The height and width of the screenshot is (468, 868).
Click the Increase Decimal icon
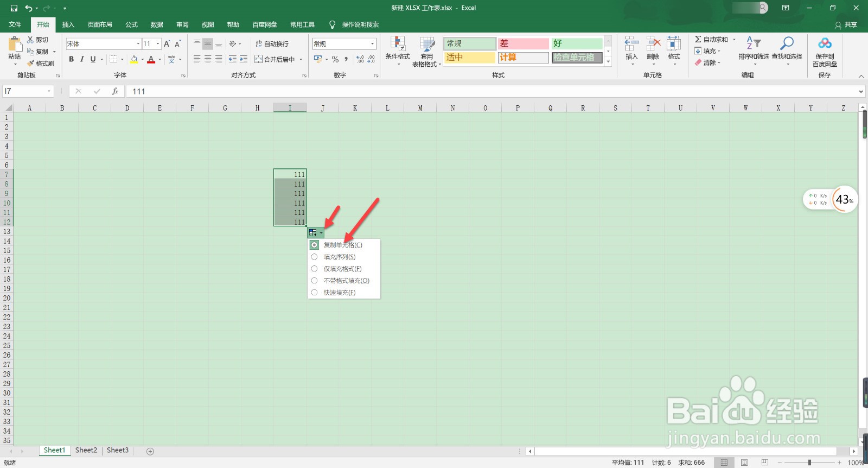(360, 59)
